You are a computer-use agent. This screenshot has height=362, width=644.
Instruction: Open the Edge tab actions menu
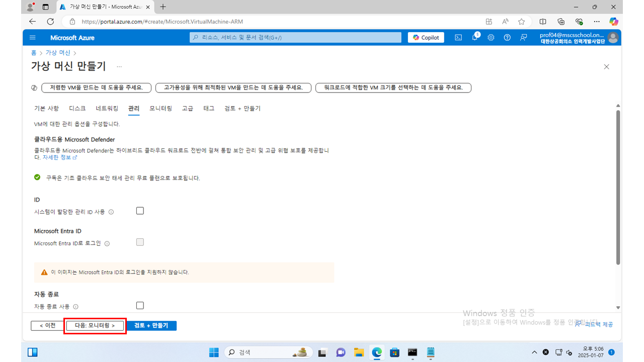46,7
